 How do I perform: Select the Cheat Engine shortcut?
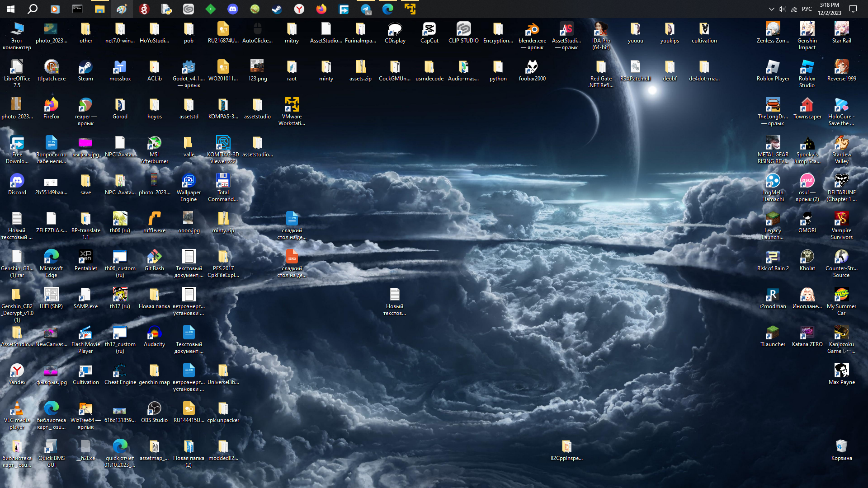120,371
